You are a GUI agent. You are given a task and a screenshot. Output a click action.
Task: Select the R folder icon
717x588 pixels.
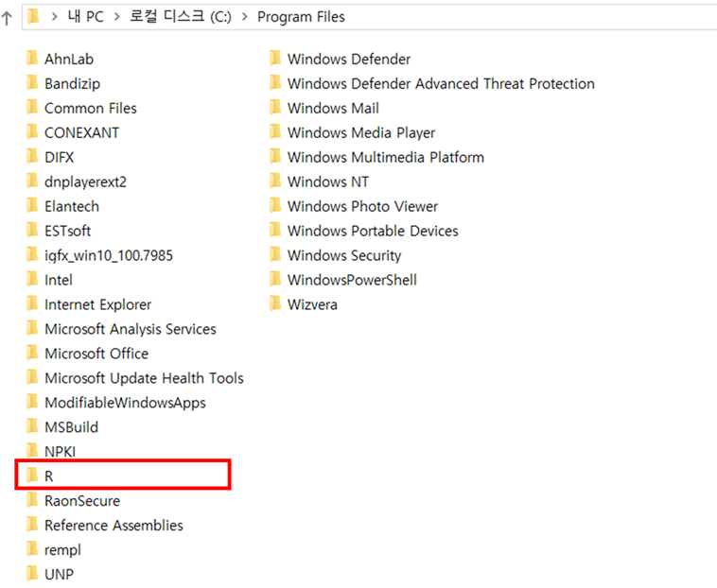point(32,476)
